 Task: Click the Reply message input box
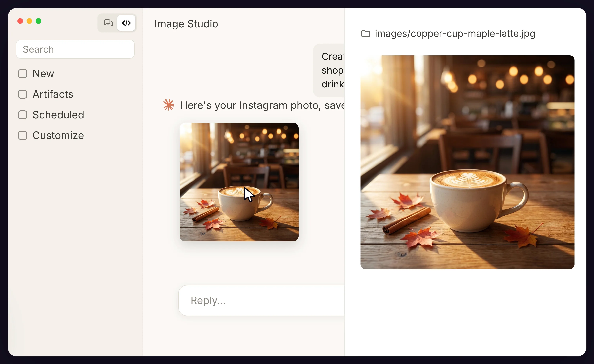tap(262, 300)
